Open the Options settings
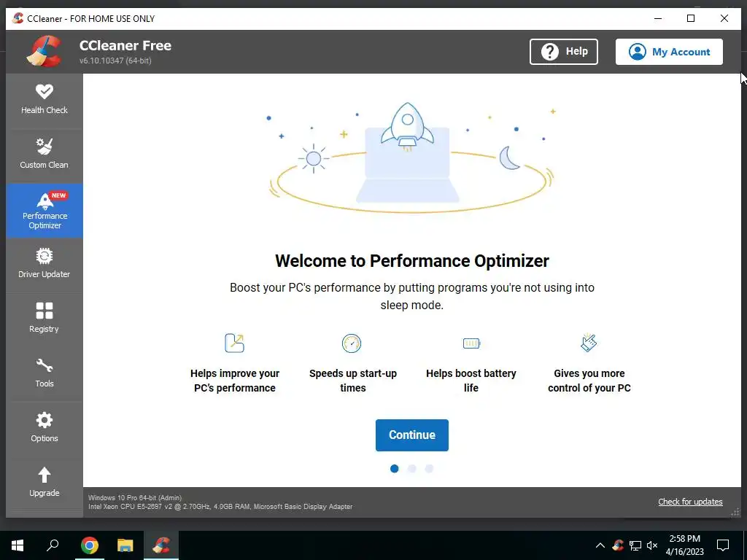The height and width of the screenshot is (560, 747). pyautogui.click(x=44, y=429)
